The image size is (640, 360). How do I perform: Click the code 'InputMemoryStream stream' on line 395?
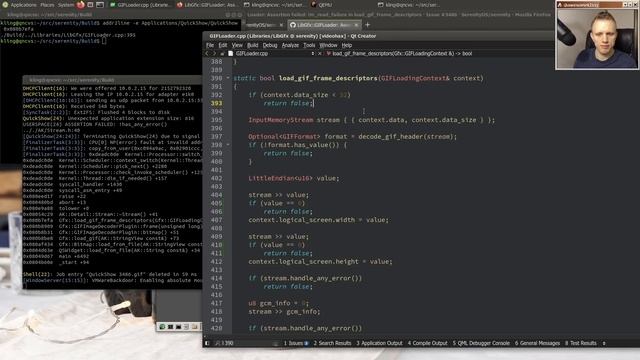(294, 120)
